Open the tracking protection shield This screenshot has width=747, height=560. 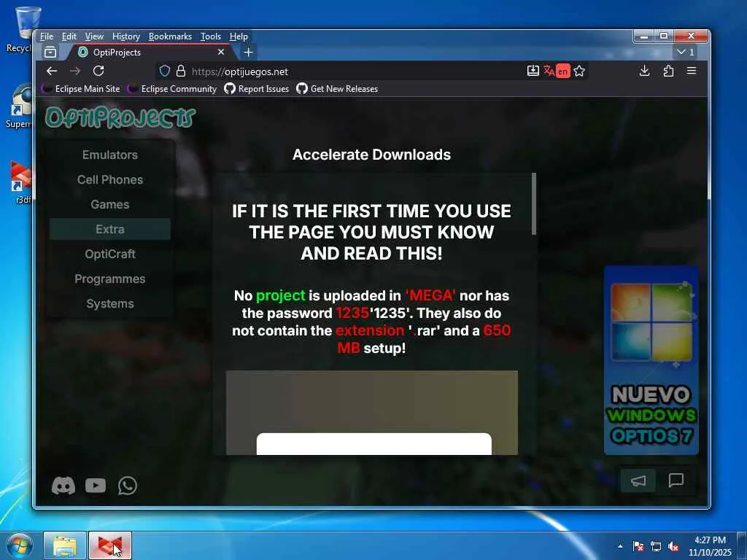(164, 71)
